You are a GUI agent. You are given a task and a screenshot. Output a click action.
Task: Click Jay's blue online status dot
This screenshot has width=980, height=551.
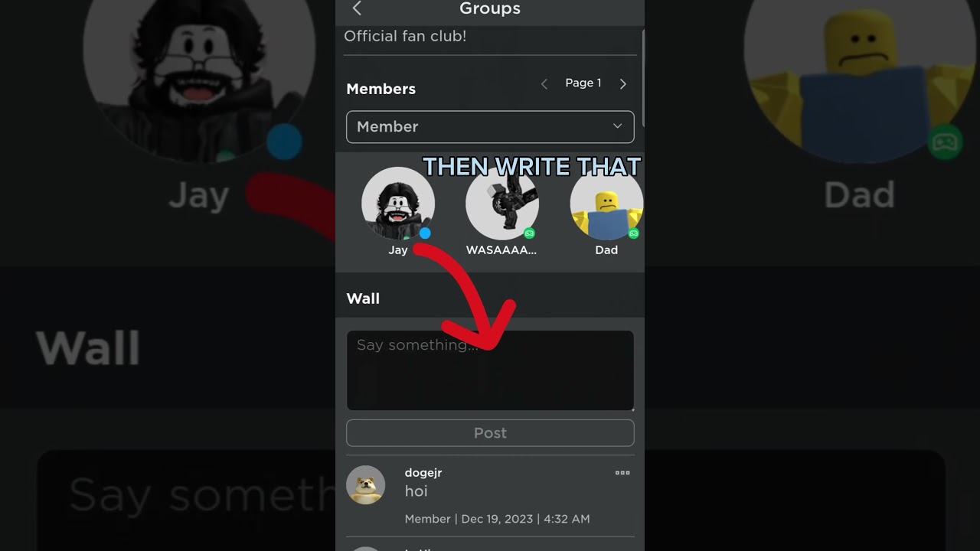(425, 233)
